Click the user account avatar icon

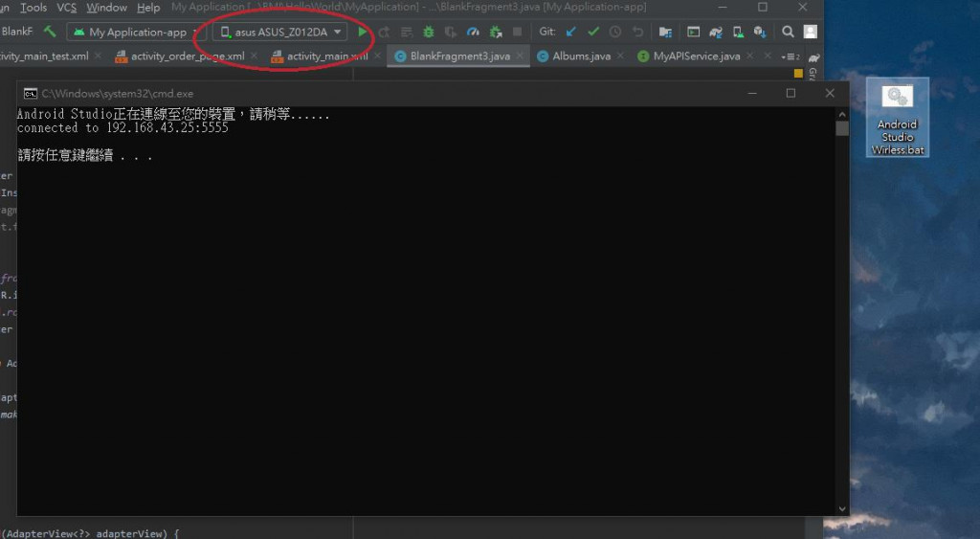tap(810, 32)
